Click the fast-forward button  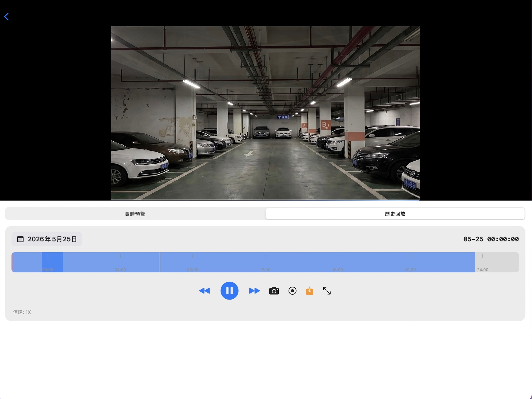coord(254,291)
